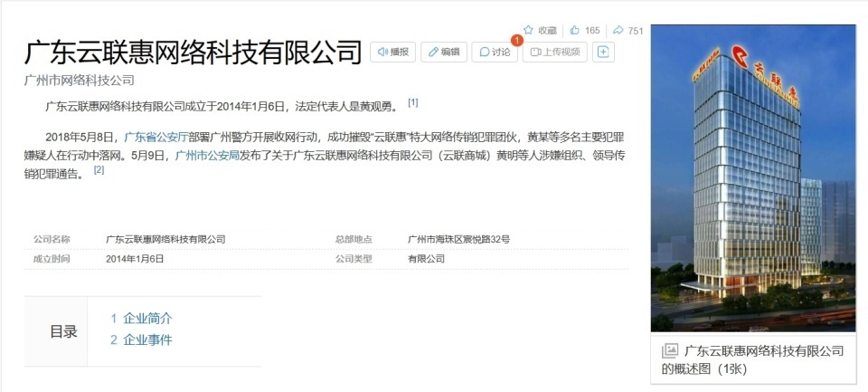Open the 广州市公安局 link

pos(206,155)
